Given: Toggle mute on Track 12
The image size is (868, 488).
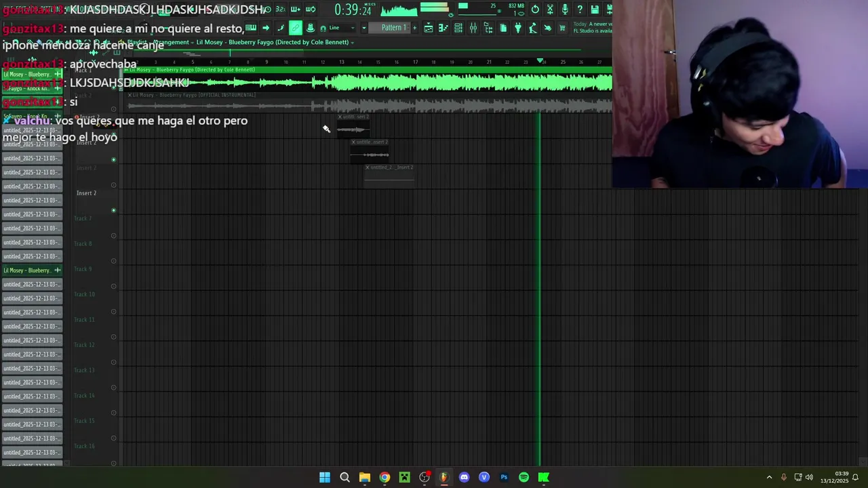Looking at the screenshot, I should pyautogui.click(x=113, y=362).
